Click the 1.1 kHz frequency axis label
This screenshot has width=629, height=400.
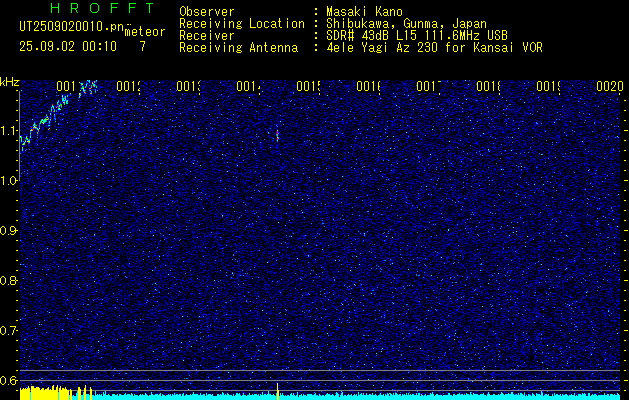click(x=9, y=131)
